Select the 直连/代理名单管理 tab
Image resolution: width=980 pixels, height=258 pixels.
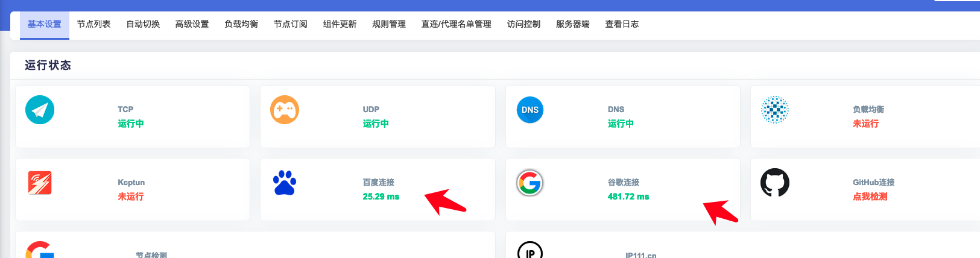457,24
